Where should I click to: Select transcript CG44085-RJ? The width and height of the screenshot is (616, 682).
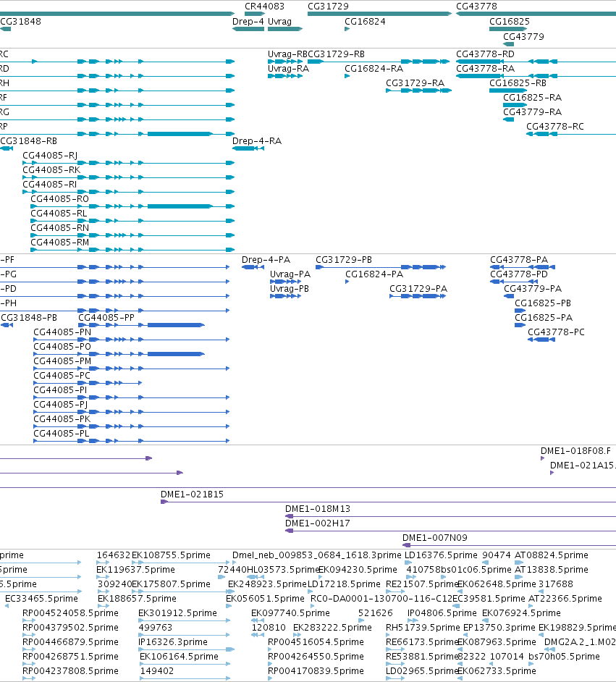(x=50, y=156)
